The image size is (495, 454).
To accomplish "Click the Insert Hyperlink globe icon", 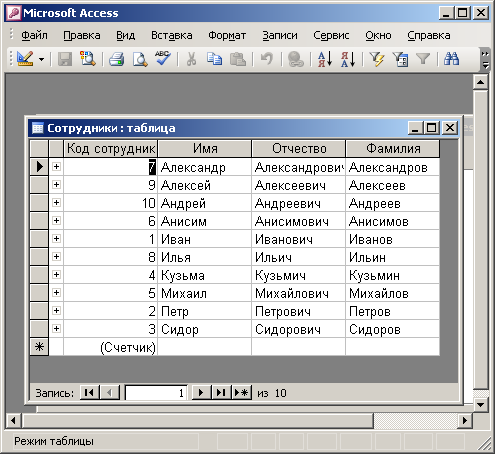I will coord(295,59).
